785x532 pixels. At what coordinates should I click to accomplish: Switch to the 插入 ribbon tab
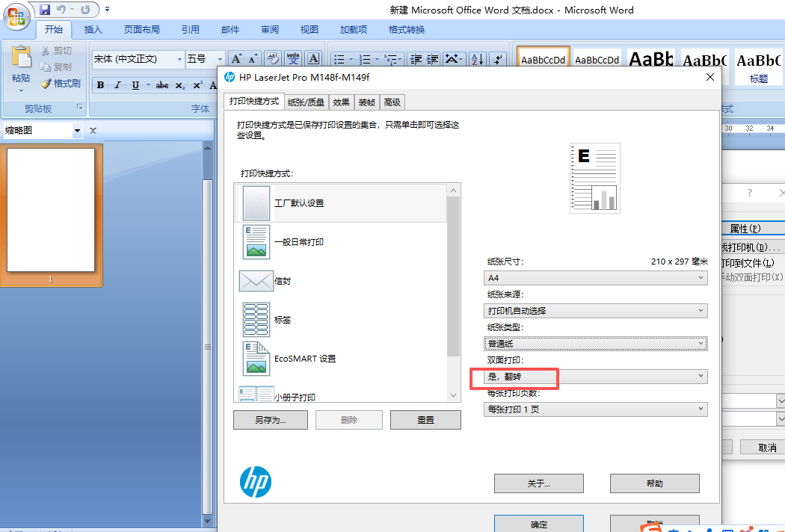(93, 30)
